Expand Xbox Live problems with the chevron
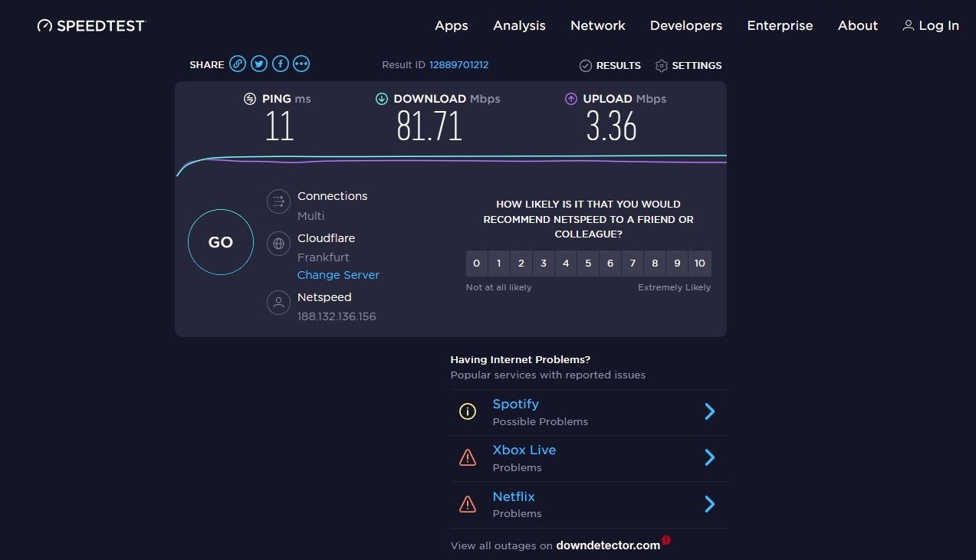Image resolution: width=976 pixels, height=560 pixels. 709,457
